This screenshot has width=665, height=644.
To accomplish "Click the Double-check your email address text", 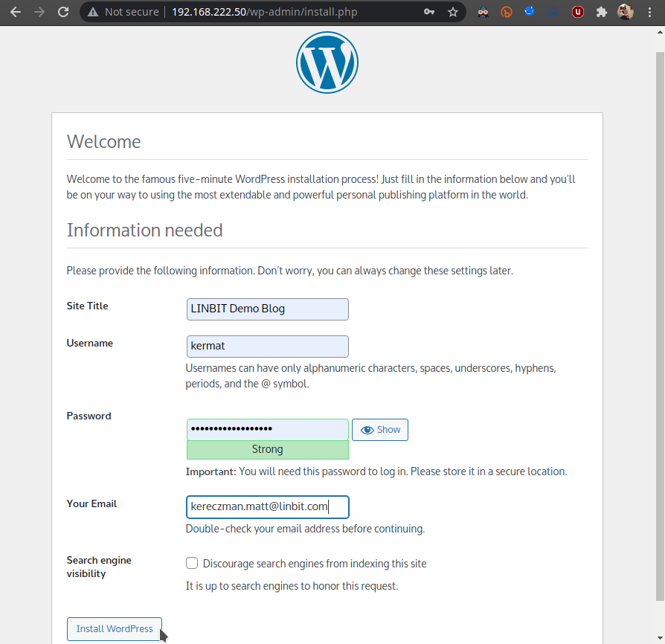I will pos(306,529).
